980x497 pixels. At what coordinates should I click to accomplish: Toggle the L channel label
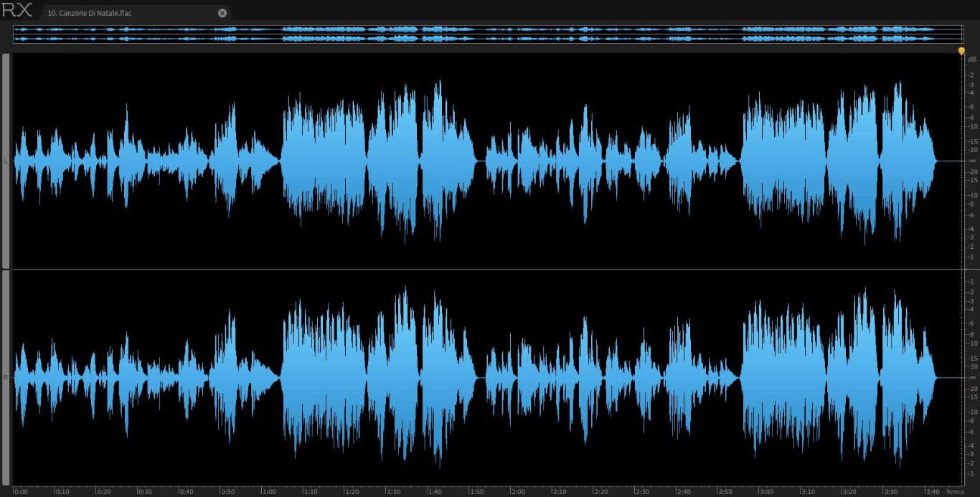[x=6, y=161]
